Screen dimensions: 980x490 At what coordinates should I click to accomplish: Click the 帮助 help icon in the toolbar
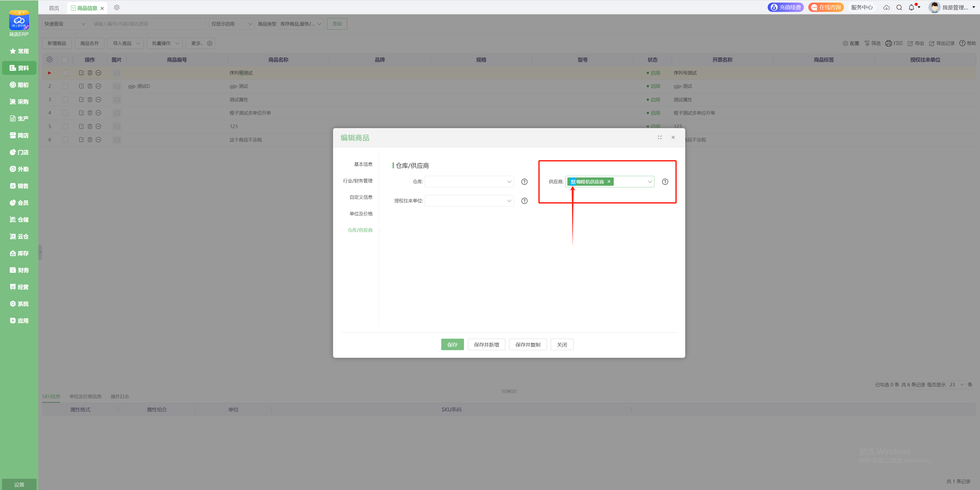pyautogui.click(x=967, y=43)
